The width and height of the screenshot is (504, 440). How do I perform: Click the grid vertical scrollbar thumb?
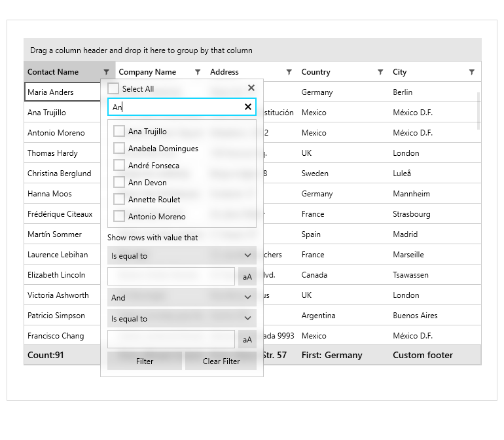(x=478, y=111)
